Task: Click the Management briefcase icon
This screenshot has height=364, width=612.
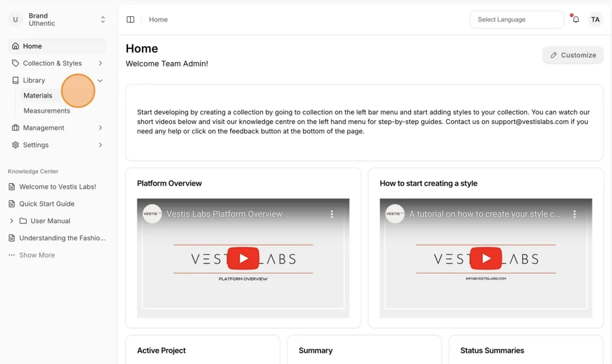Action: tap(15, 128)
